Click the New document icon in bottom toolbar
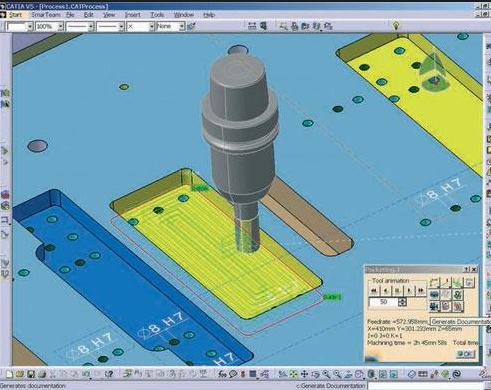This screenshot has width=491, height=390. 9,374
